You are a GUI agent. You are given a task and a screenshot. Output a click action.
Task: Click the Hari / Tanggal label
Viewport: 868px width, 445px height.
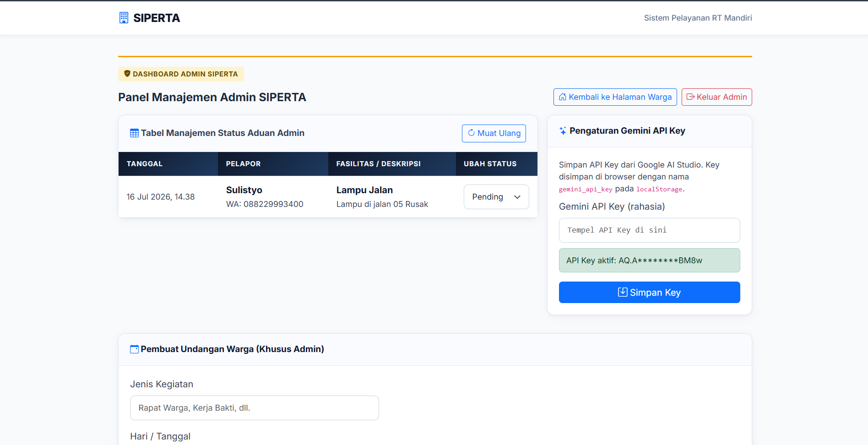click(x=160, y=436)
